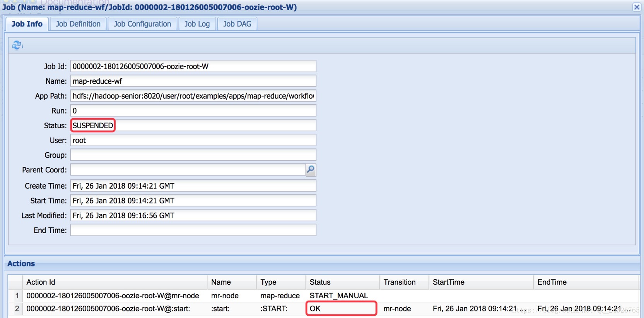Click the Last Modified field
This screenshot has width=644, height=318.
(193, 215)
